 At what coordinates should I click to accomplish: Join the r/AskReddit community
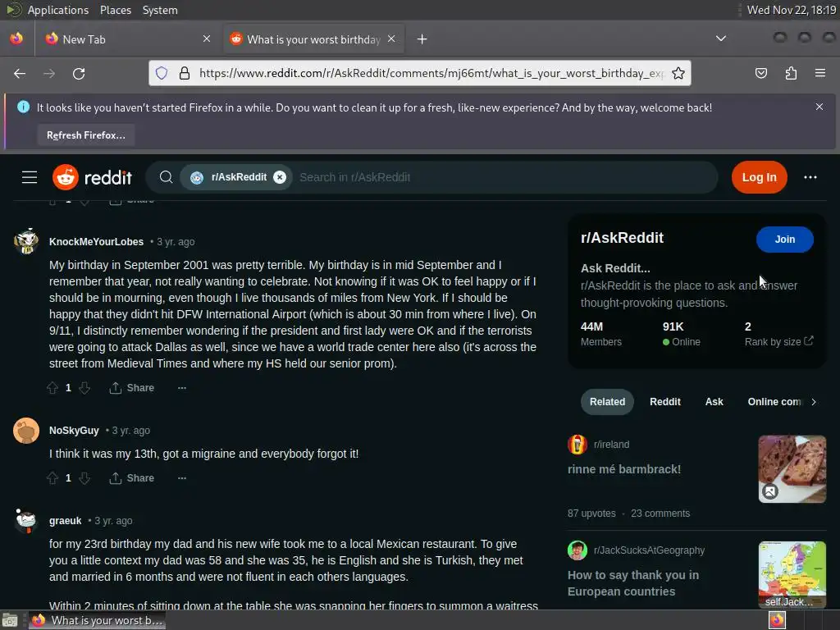point(785,240)
